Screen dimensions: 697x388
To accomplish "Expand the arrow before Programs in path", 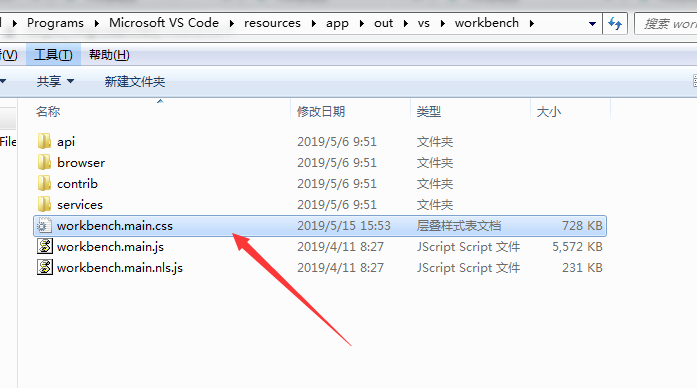I will 15,24.
